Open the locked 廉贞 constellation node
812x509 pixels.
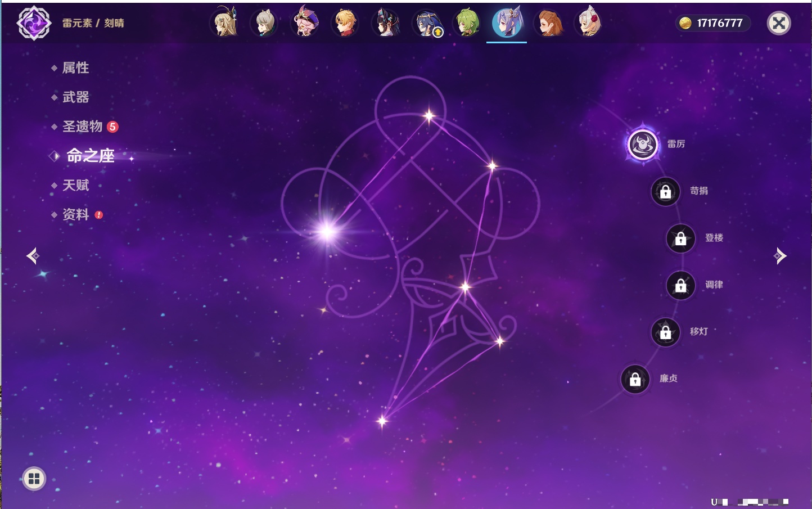tap(635, 380)
